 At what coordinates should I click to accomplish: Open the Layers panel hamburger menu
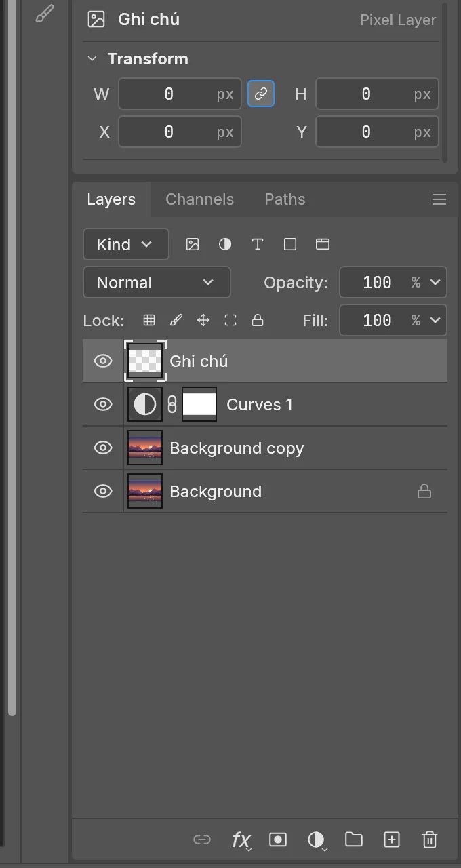(439, 199)
